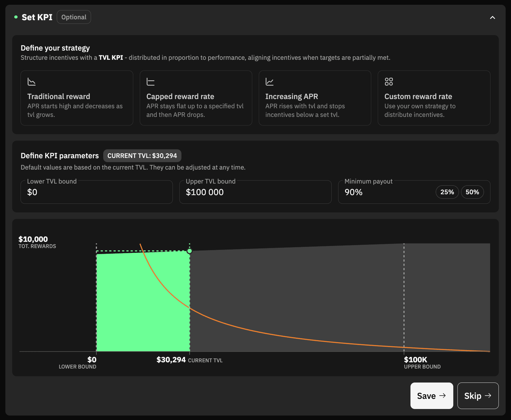Select the Capped reward rate strategy card

[196, 98]
